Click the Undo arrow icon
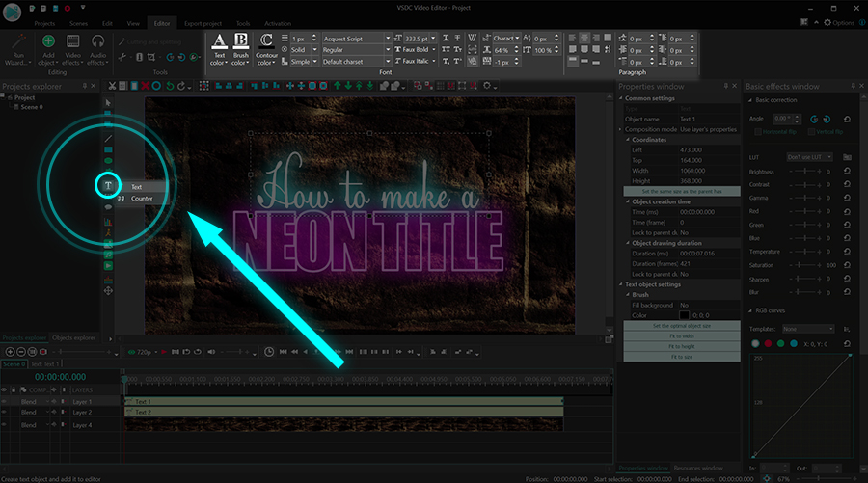 [x=170, y=86]
